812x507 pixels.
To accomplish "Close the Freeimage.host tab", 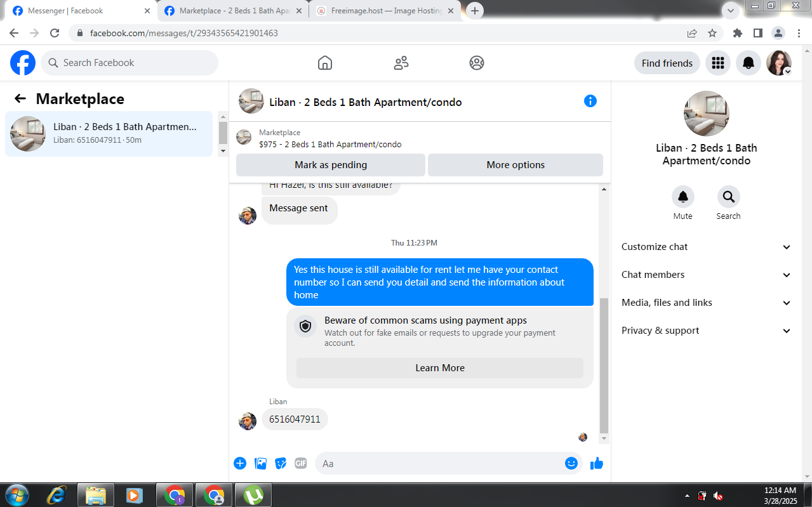I will click(x=451, y=11).
